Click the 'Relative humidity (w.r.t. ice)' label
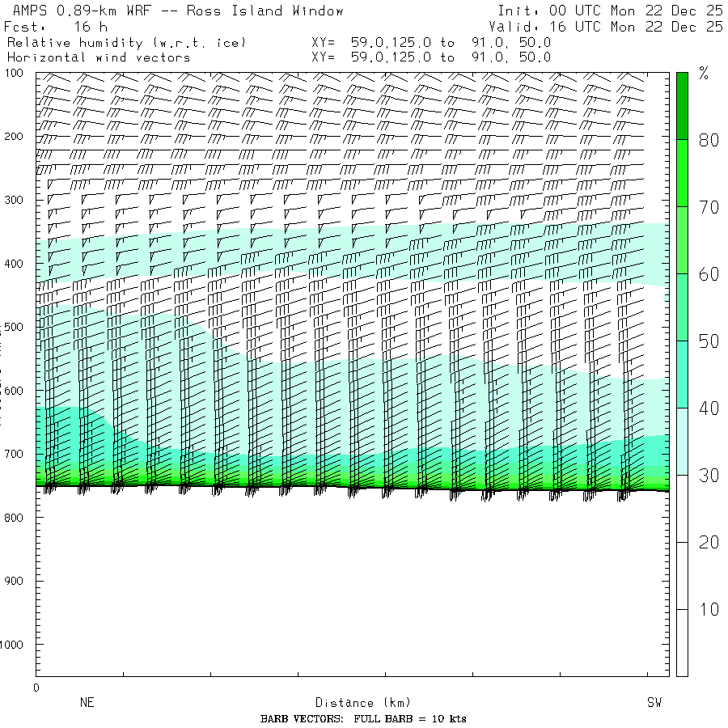The height and width of the screenshot is (728, 728). coord(126,43)
